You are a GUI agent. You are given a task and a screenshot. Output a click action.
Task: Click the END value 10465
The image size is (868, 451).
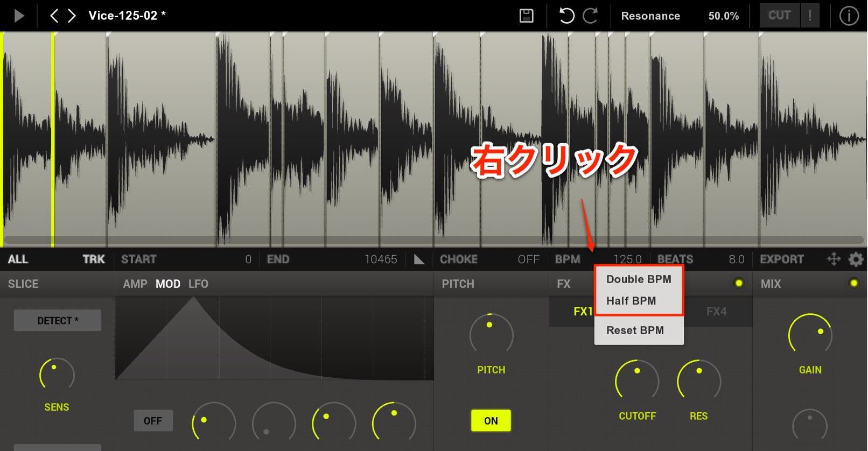(381, 259)
